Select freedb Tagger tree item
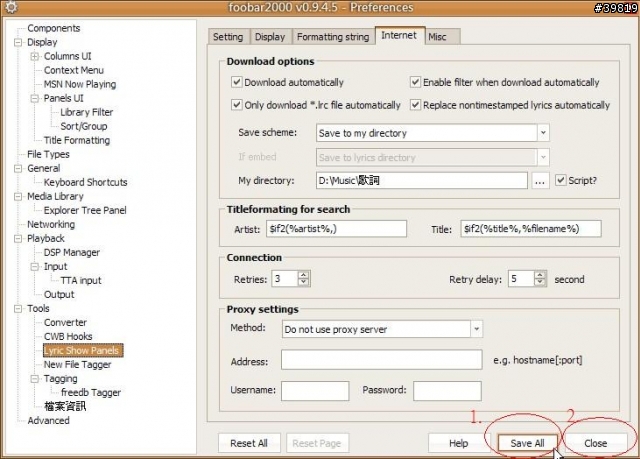Viewport: 640px width, 459px height. pyautogui.click(x=91, y=392)
